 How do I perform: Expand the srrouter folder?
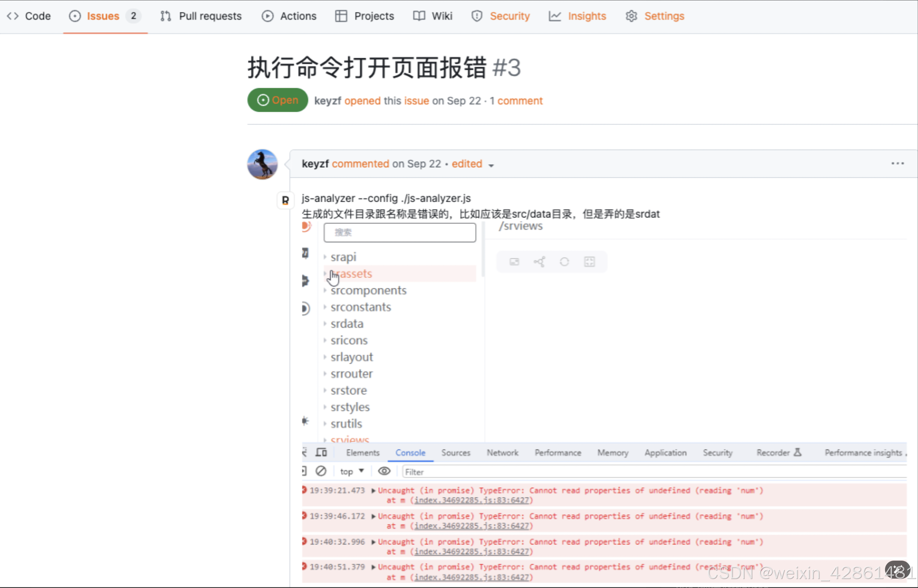pyautogui.click(x=325, y=374)
